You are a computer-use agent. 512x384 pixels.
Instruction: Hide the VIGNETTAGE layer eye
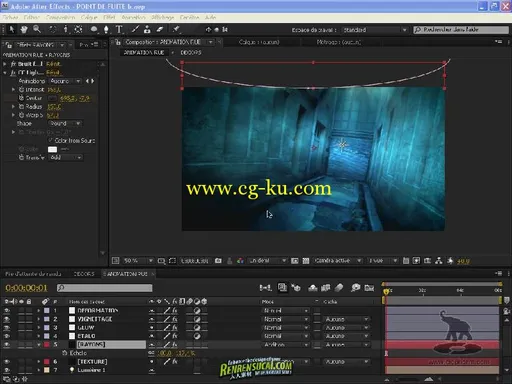point(7,319)
